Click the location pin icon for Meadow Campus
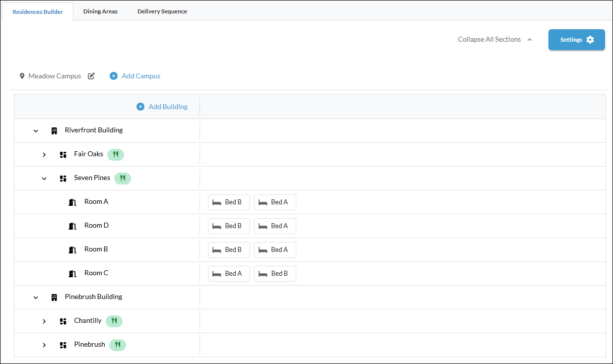This screenshot has width=613, height=364. point(22,76)
